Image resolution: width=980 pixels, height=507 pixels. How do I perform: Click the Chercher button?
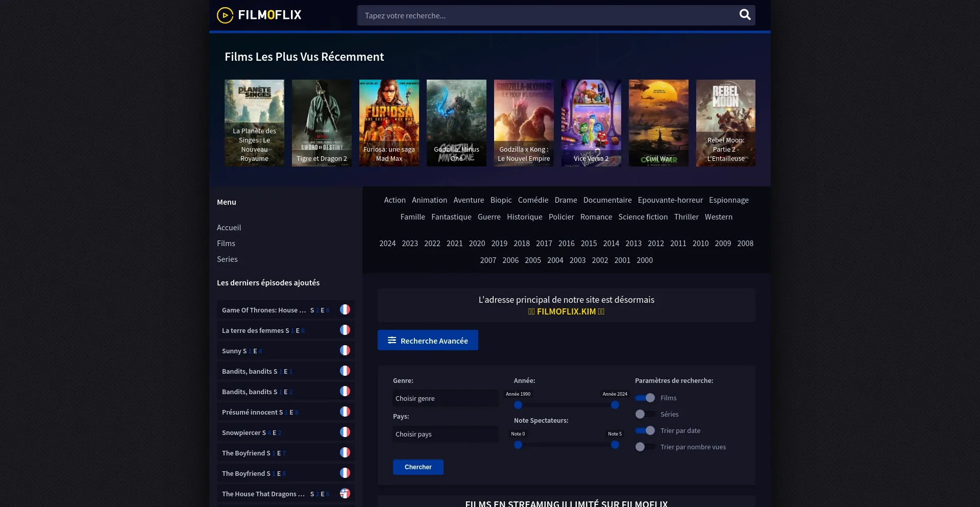coord(418,467)
